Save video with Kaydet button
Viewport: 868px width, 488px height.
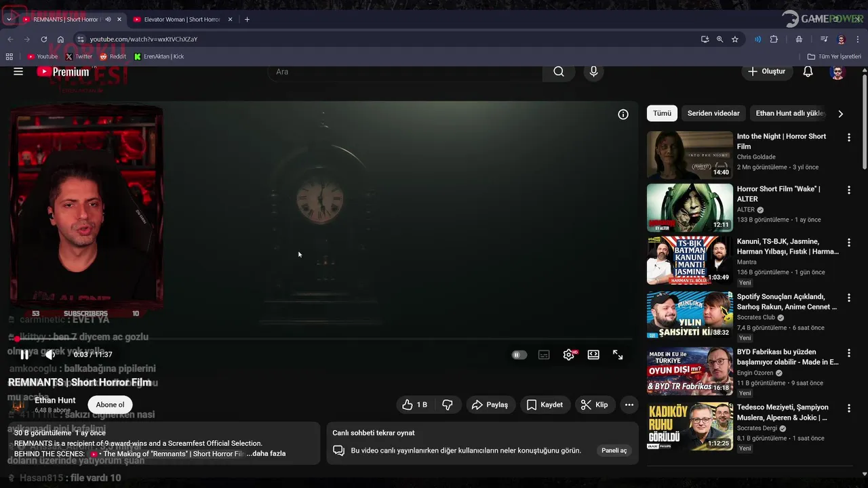(x=545, y=405)
